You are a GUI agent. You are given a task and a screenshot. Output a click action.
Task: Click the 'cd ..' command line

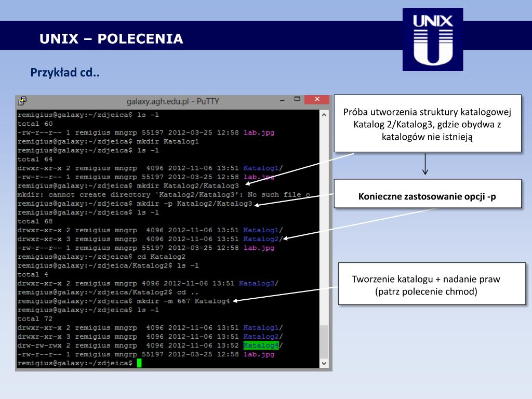[x=108, y=292]
